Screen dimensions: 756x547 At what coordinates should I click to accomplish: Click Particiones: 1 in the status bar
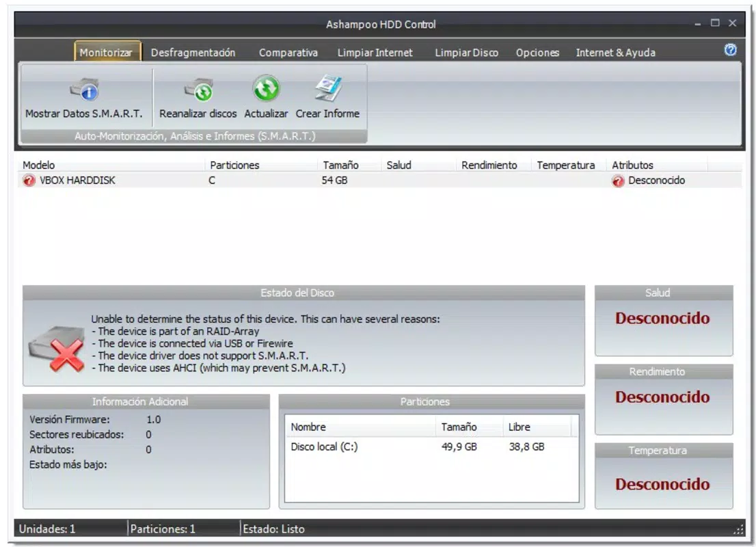click(163, 529)
